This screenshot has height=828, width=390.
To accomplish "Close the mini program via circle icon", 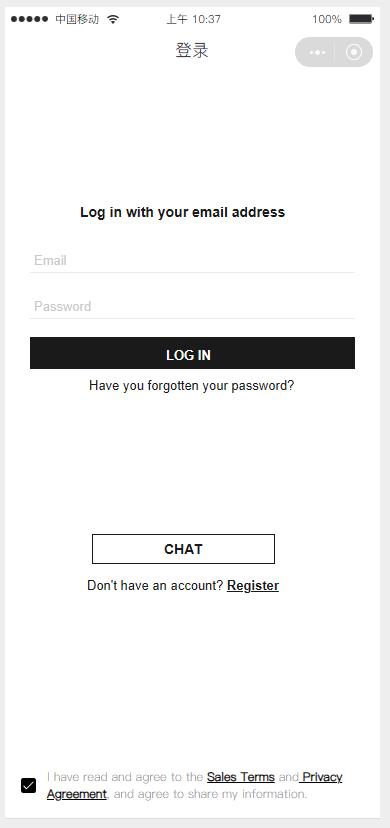I will click(x=354, y=52).
